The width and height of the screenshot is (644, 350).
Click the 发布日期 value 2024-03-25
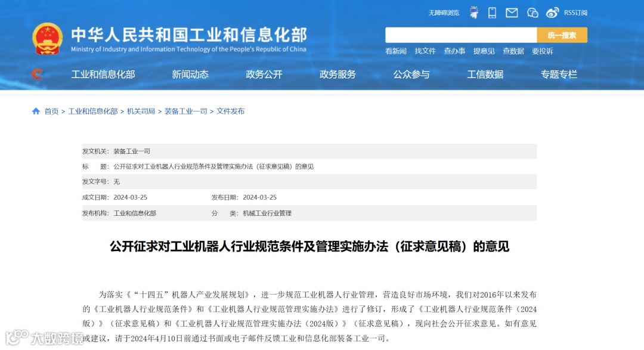(x=259, y=197)
